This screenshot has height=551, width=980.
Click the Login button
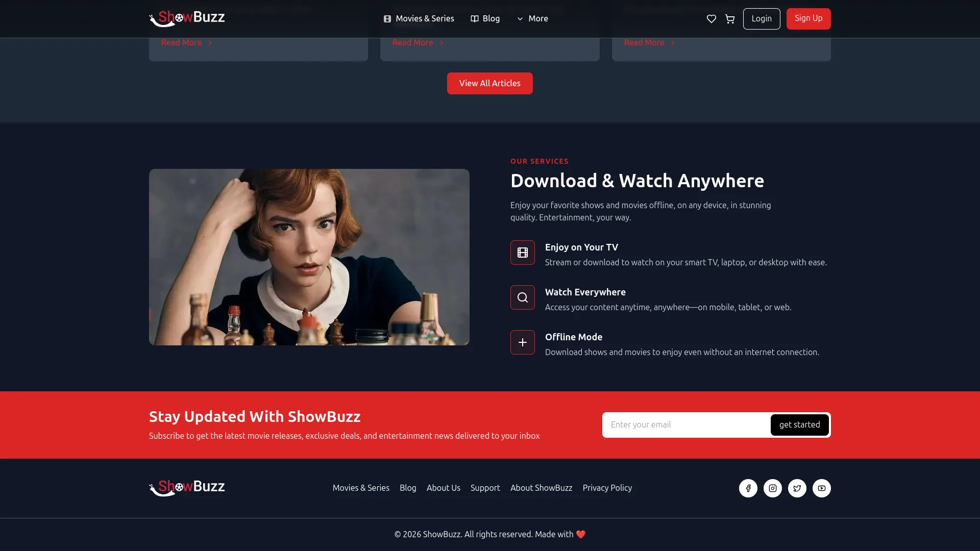point(761,19)
